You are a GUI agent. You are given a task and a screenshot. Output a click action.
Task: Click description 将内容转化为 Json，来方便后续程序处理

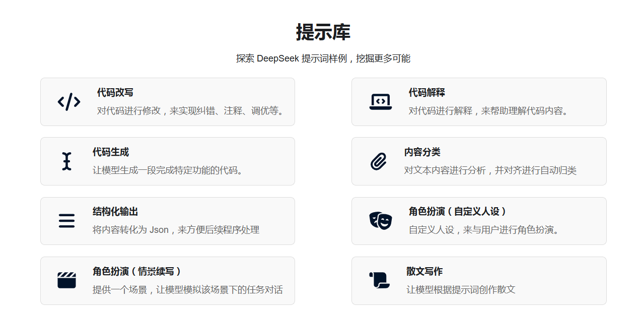pyautogui.click(x=176, y=230)
